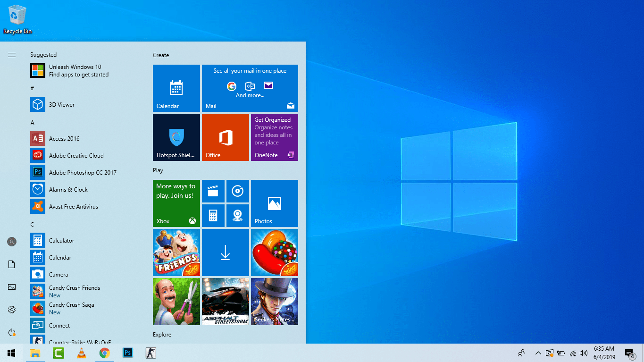
Task: Open the People icon in taskbar
Action: point(521,353)
